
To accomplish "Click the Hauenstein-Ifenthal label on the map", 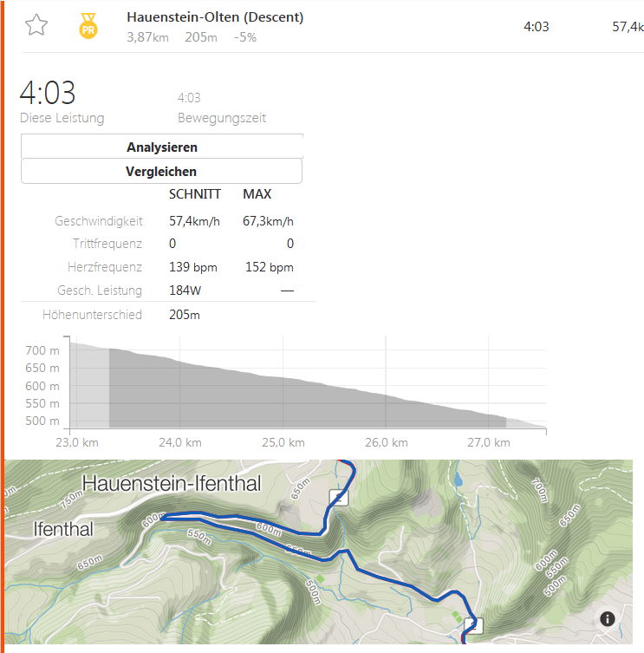I will (x=171, y=483).
